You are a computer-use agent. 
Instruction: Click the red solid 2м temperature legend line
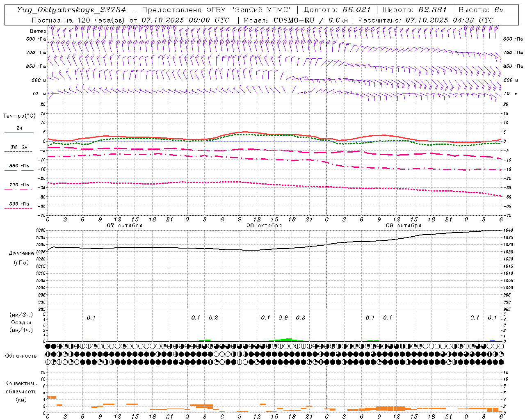[19, 132]
